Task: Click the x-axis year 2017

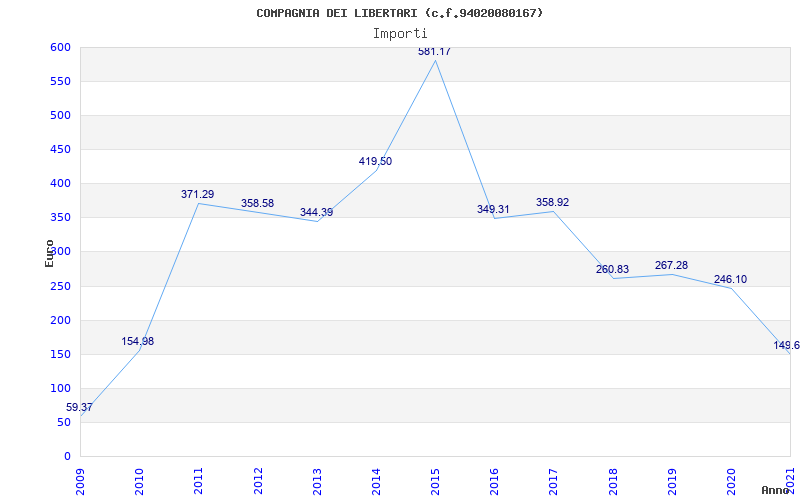Action: tap(554, 481)
